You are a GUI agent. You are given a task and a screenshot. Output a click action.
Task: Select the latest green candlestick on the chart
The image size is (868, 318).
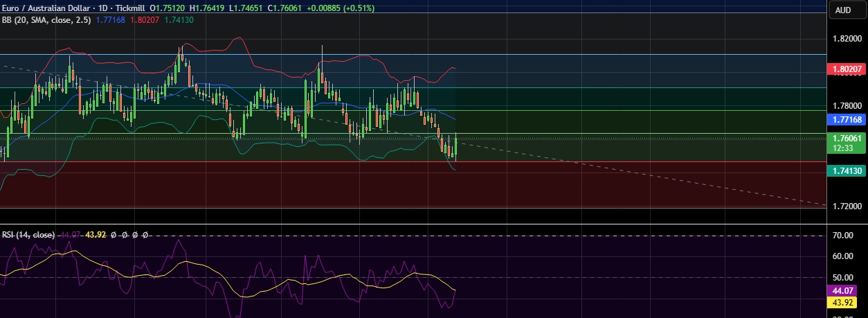pos(455,148)
